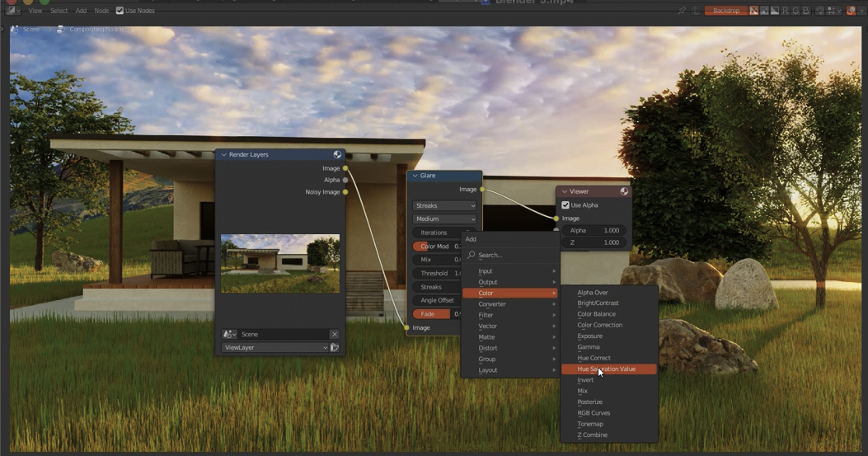Screen dimensions: 868x456
Task: Click the Z value field in Viewer
Action: [x=594, y=242]
